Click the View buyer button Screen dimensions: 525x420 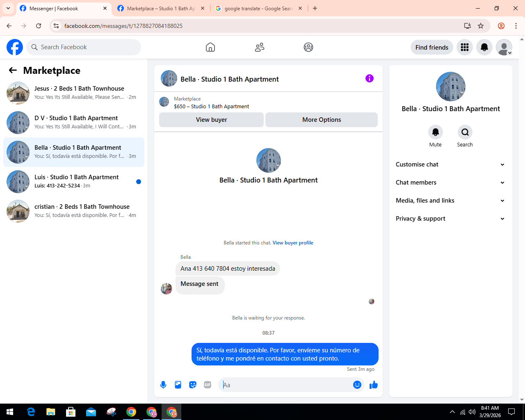click(x=211, y=120)
